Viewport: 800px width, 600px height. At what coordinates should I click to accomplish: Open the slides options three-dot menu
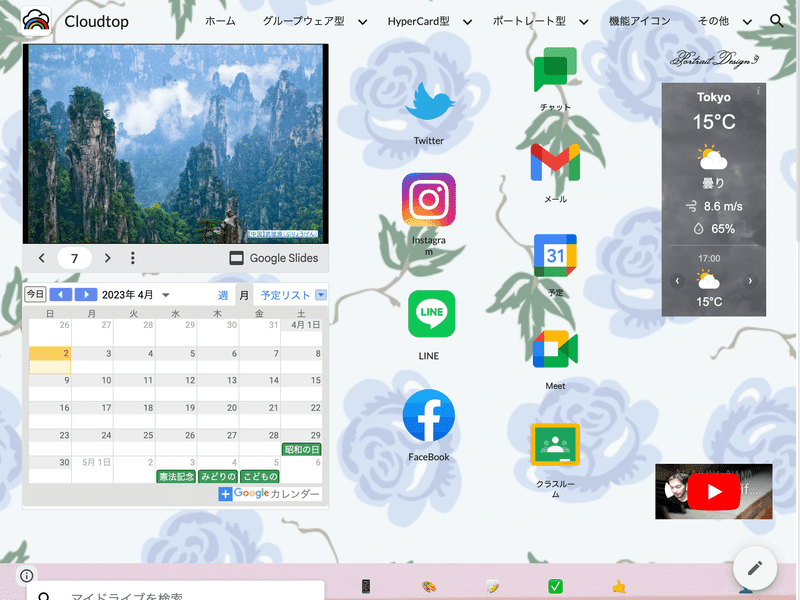133,258
